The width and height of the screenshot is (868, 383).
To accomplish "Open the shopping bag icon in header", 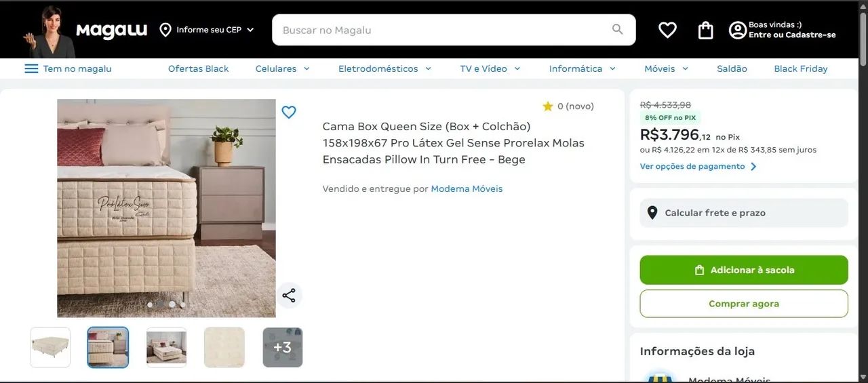I will point(706,30).
